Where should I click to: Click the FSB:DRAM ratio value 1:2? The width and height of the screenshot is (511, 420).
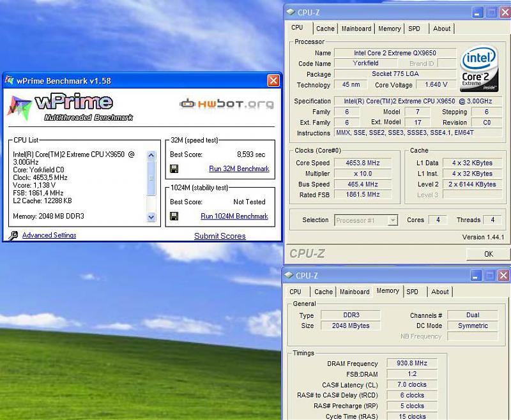[x=412, y=374]
